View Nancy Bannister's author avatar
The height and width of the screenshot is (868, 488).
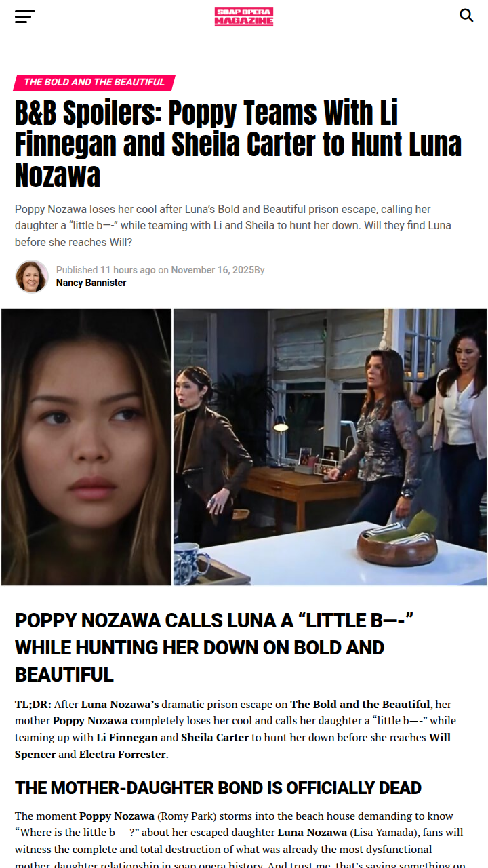coord(32,276)
